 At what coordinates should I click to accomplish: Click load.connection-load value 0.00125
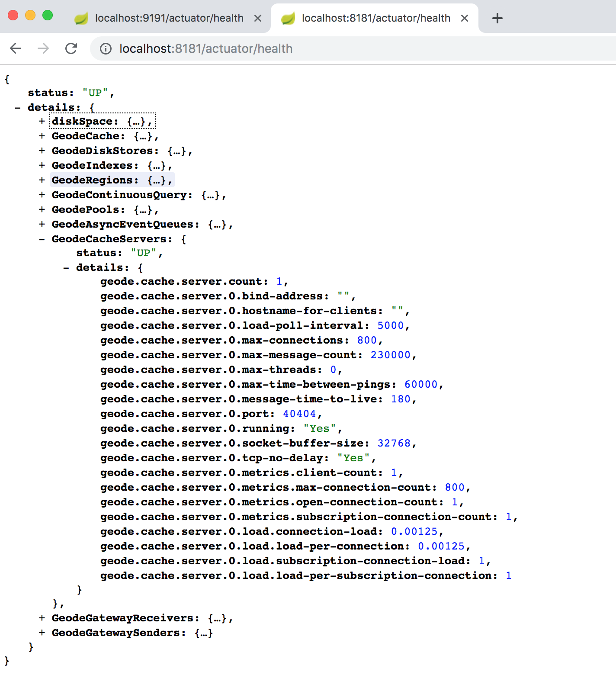(x=414, y=532)
